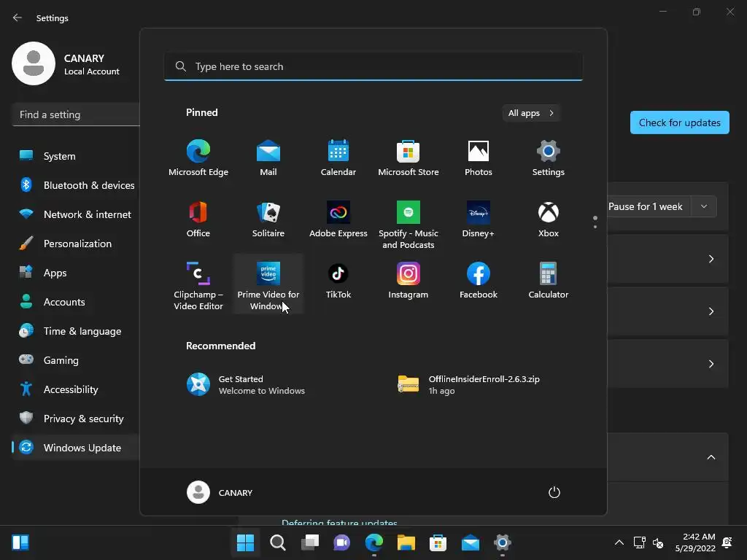This screenshot has width=747, height=560.
Task: Go to Gaming settings
Action: click(x=75, y=360)
